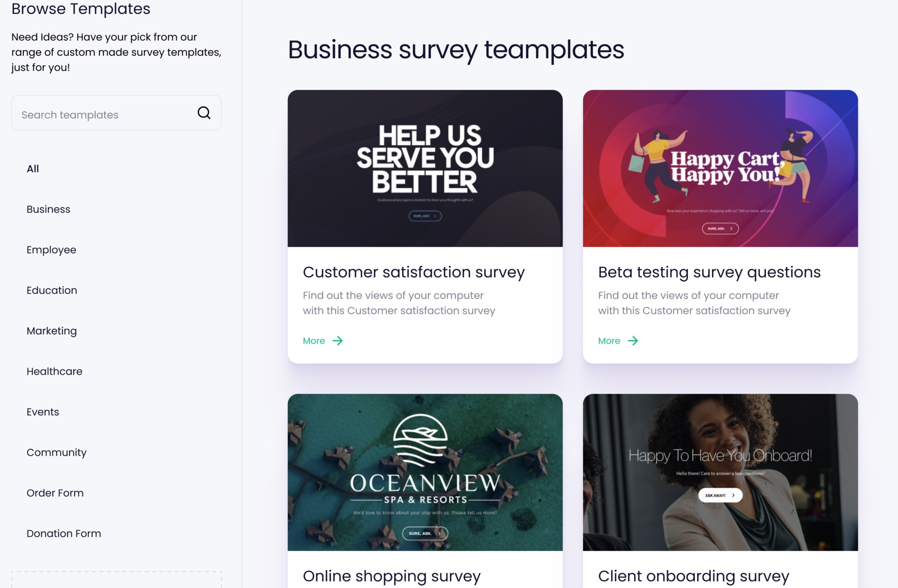The width and height of the screenshot is (898, 588).
Task: Open the Education templates section
Action: point(52,290)
